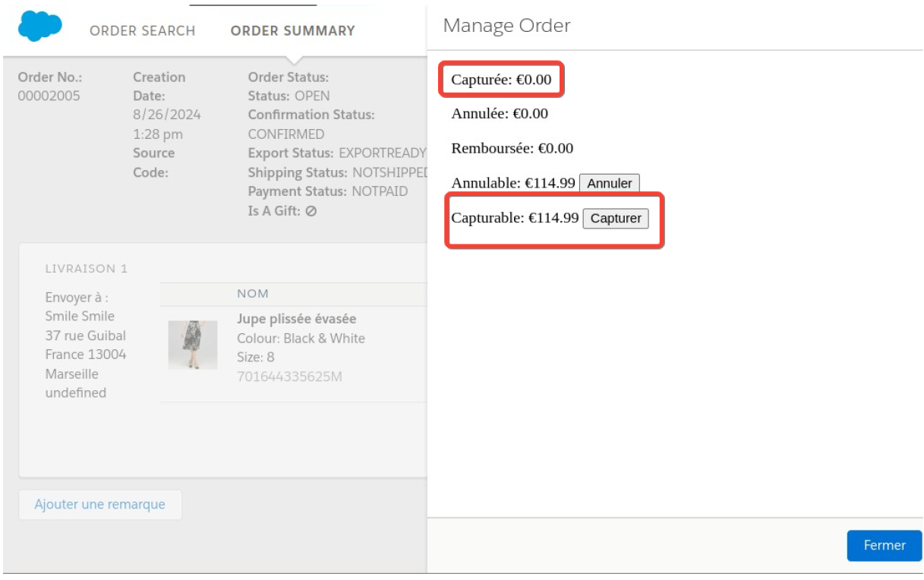Click the Annulée €0.00 line

click(x=500, y=115)
